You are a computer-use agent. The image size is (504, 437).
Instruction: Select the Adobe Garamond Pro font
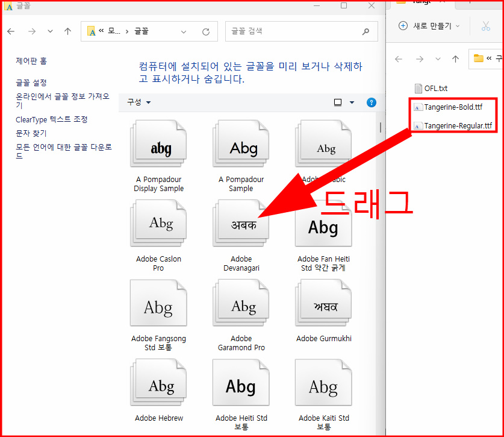[241, 315]
